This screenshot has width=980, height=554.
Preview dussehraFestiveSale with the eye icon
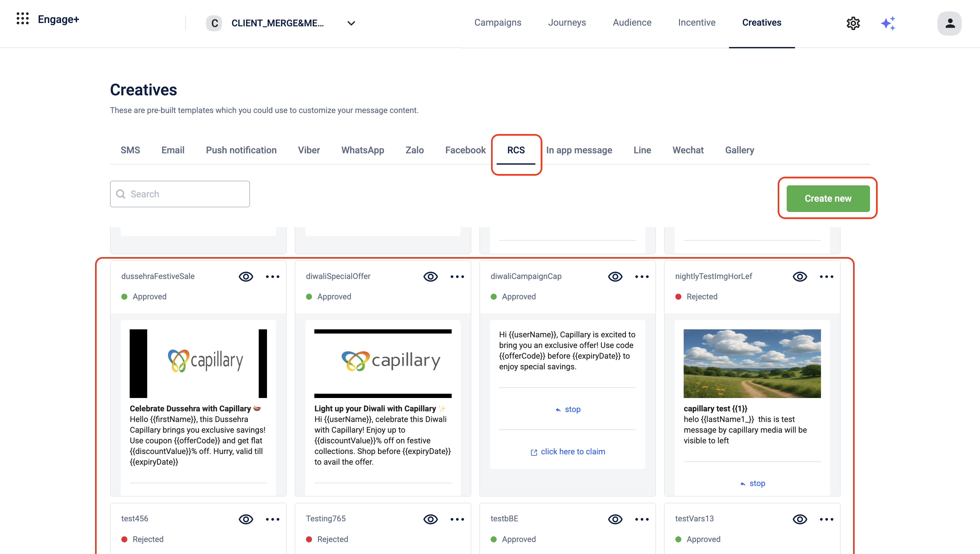pyautogui.click(x=246, y=277)
